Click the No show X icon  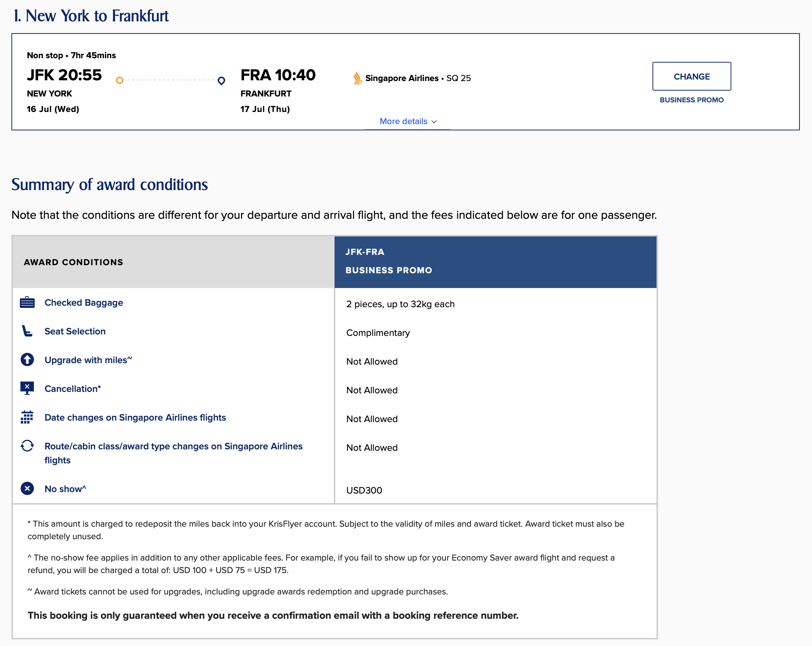tap(27, 489)
